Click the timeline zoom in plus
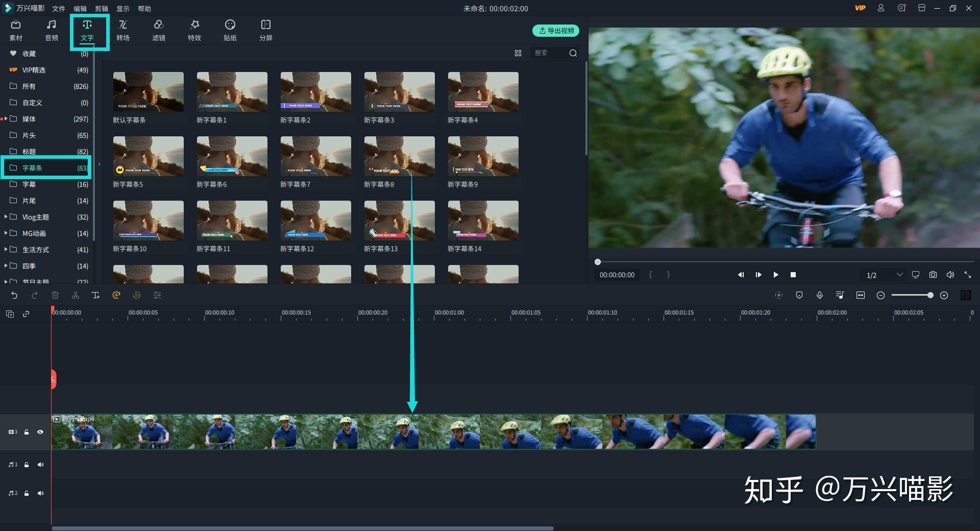The width and height of the screenshot is (980, 531). pyautogui.click(x=944, y=295)
